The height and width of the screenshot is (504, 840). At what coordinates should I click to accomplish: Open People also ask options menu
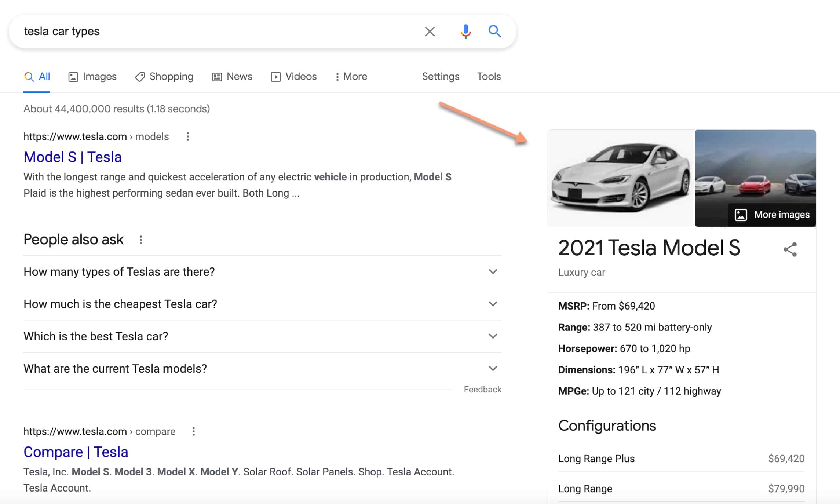[x=140, y=240]
